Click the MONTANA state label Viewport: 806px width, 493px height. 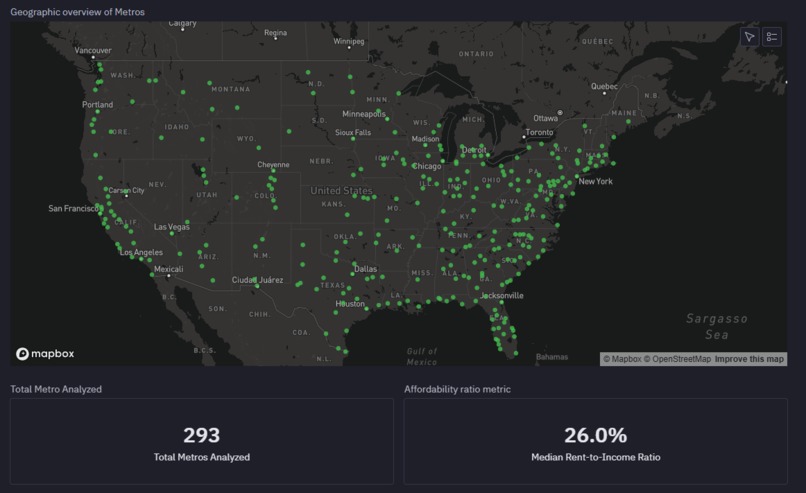click(x=231, y=89)
